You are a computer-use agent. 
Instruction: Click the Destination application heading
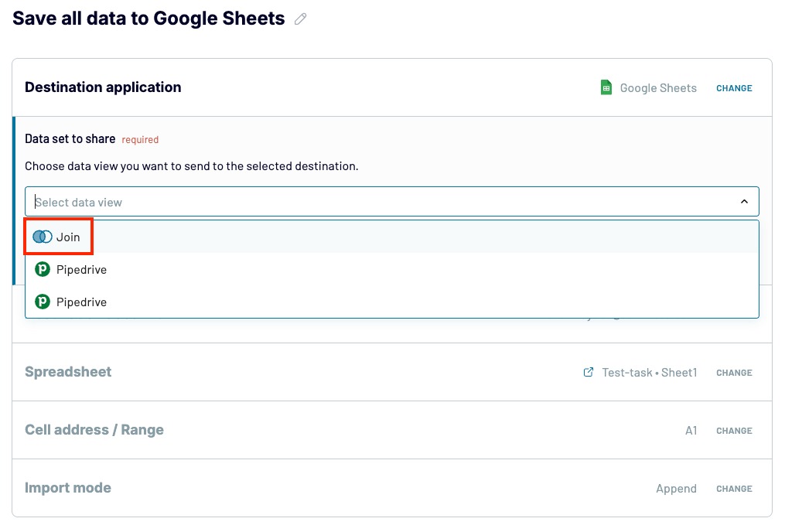103,87
